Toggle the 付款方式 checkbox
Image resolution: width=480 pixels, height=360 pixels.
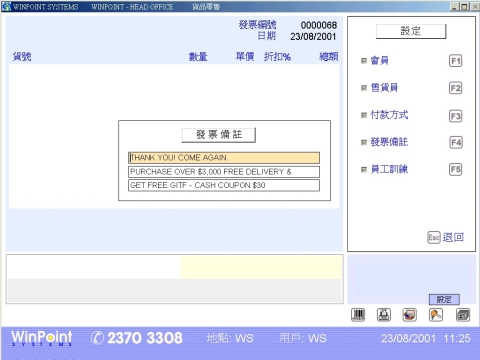click(x=364, y=115)
